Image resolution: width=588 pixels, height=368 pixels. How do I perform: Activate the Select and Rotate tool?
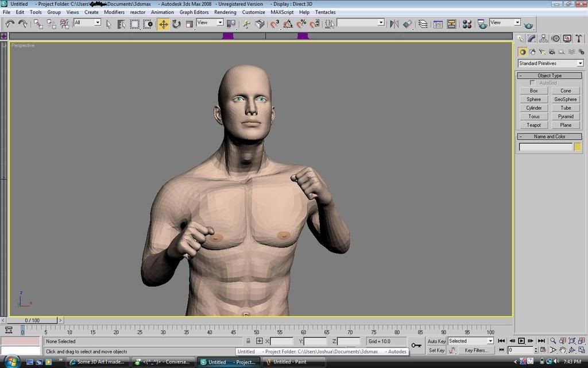176,24
